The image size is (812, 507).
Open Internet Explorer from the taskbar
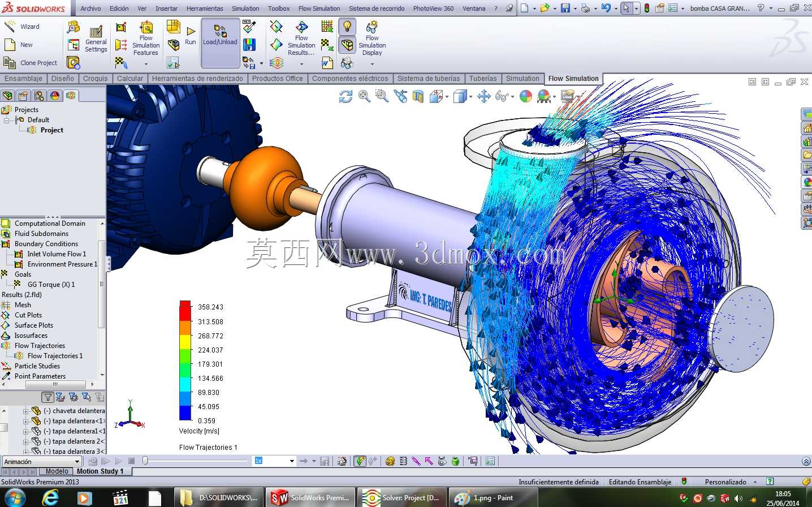(50, 497)
